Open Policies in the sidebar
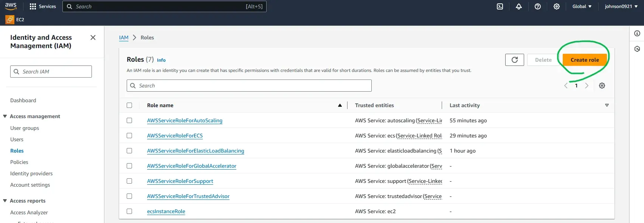This screenshot has height=223, width=644. tap(19, 162)
